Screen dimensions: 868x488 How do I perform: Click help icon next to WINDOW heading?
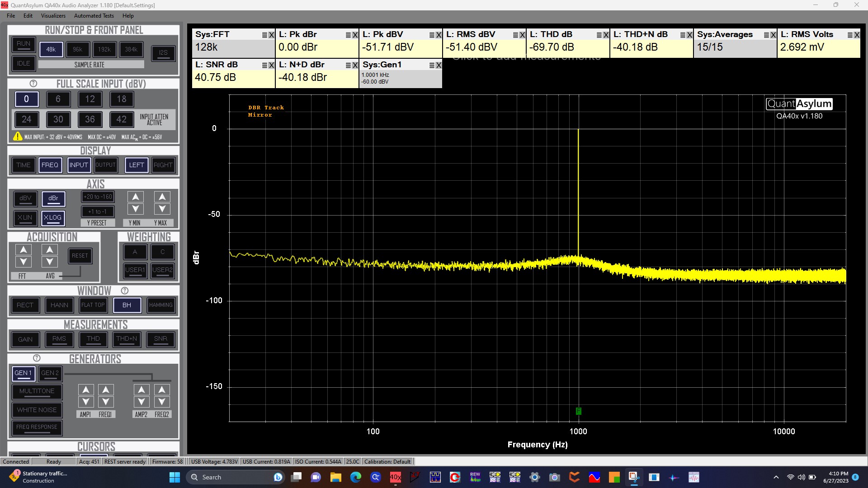(125, 291)
